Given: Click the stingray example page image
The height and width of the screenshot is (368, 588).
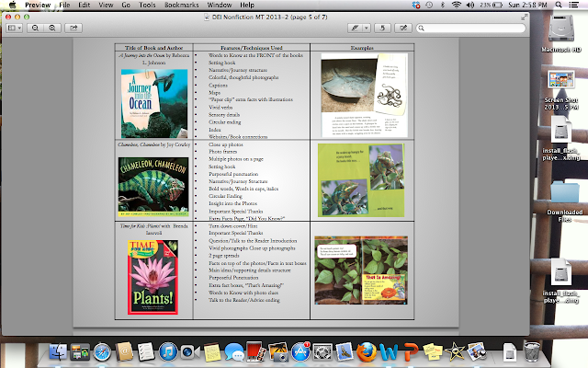Looking at the screenshot, I should click(x=364, y=95).
